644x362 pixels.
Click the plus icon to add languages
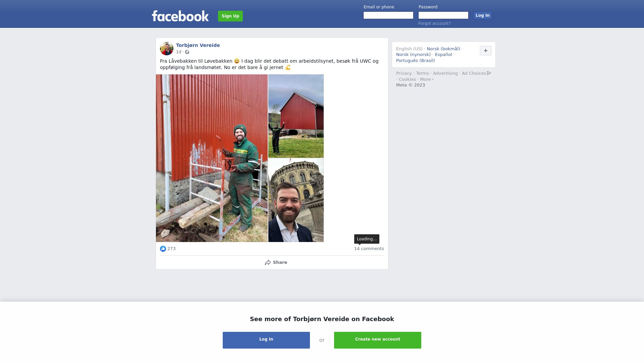(486, 51)
